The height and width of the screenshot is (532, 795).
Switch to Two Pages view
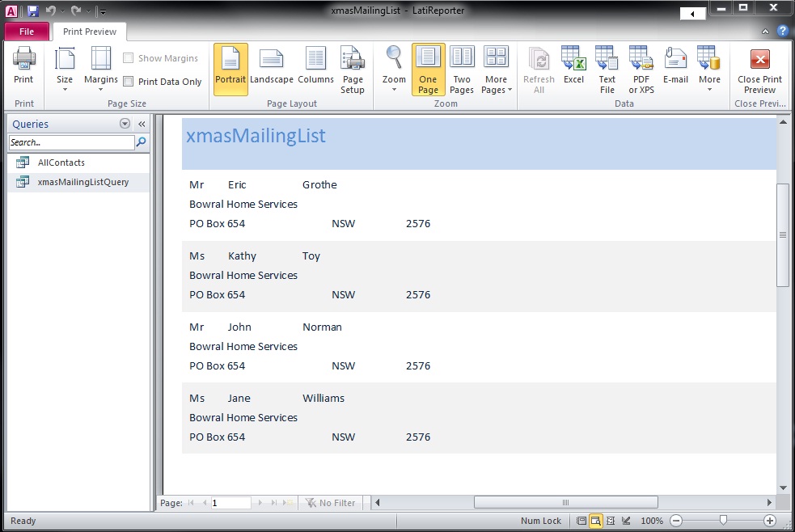click(x=462, y=70)
